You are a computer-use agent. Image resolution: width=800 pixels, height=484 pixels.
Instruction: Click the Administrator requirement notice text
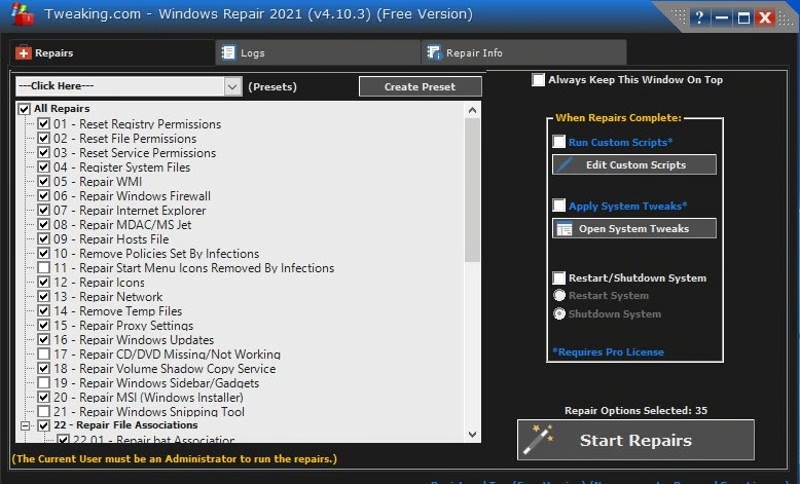click(174, 458)
